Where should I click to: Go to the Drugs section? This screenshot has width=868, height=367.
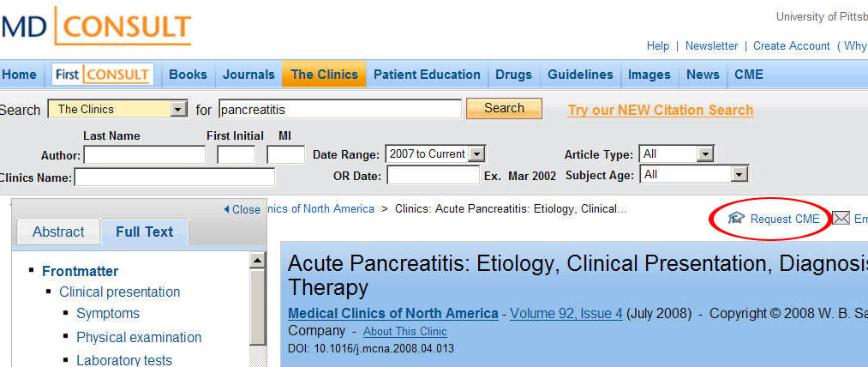pos(514,75)
